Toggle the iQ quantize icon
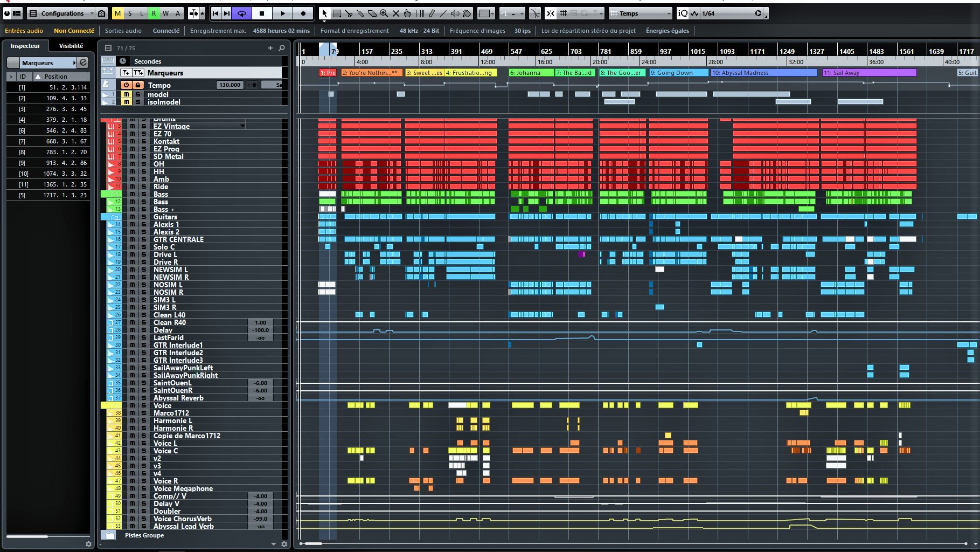Image resolution: width=980 pixels, height=552 pixels. pyautogui.click(x=683, y=13)
